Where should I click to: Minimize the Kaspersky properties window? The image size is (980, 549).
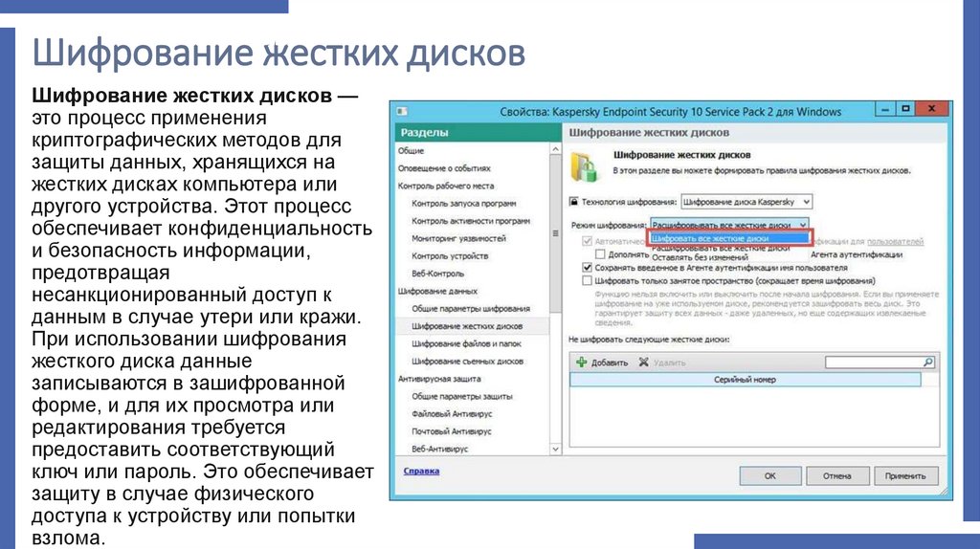(x=884, y=109)
